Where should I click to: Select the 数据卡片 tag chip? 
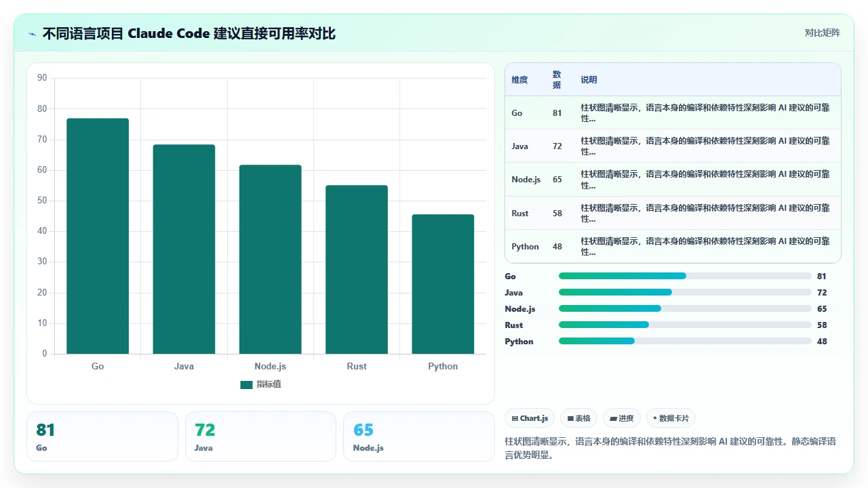[x=671, y=418]
